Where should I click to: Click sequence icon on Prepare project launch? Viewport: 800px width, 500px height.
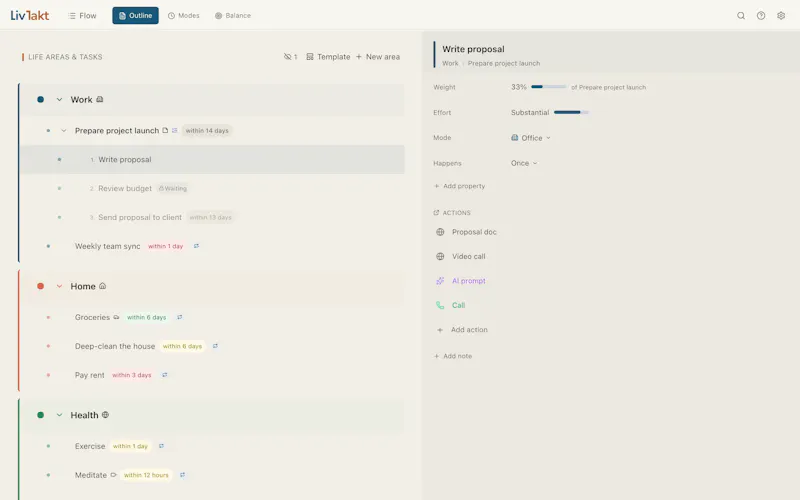tap(174, 131)
